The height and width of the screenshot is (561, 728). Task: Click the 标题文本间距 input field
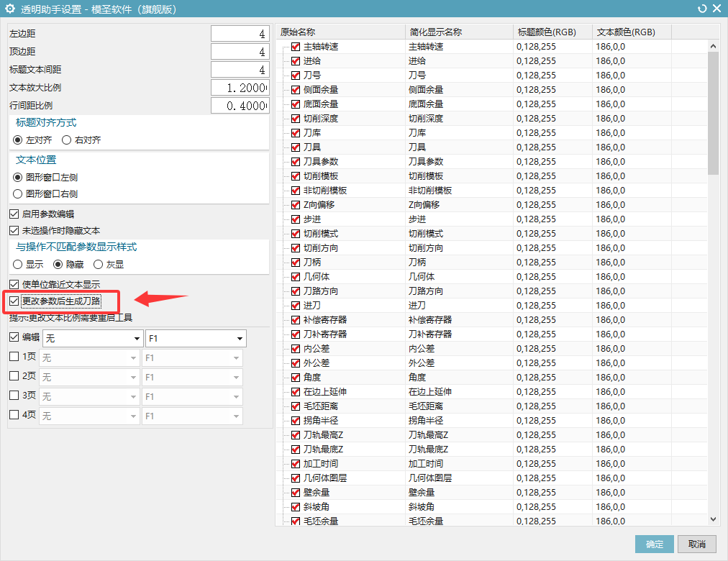(240, 70)
